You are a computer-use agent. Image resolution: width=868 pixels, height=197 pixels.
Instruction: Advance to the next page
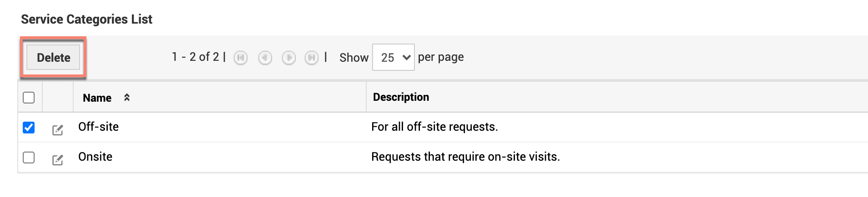pyautogui.click(x=289, y=58)
